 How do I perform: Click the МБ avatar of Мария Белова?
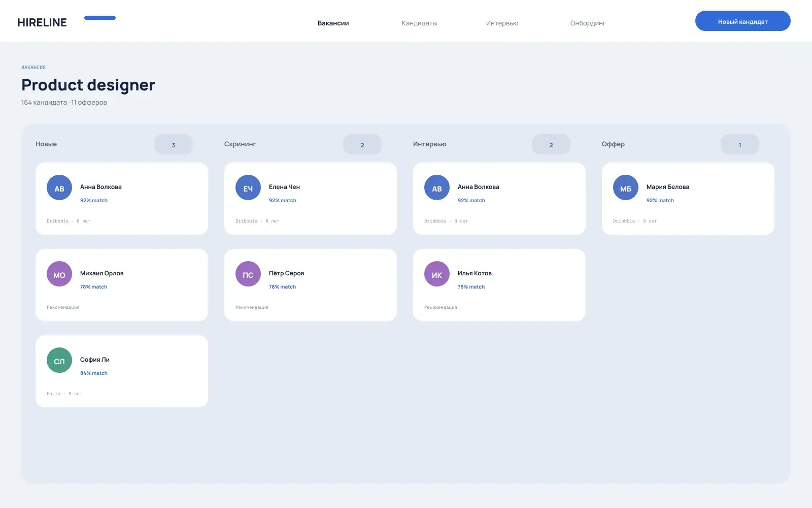coord(626,187)
